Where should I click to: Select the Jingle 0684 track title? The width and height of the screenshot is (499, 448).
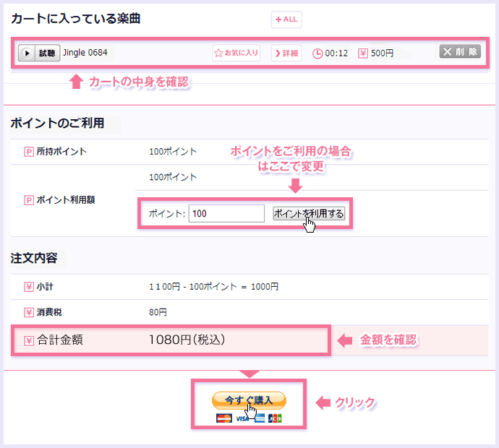click(x=85, y=53)
